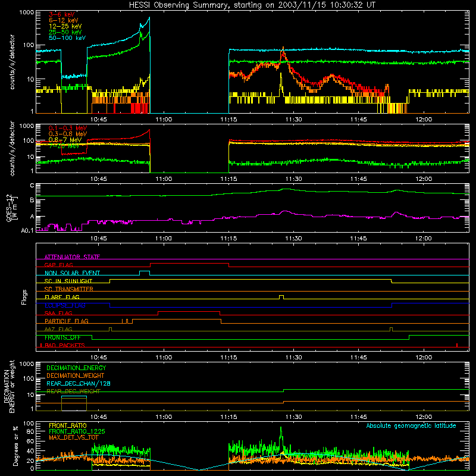Select the SC_IN_SUNLIGHT flag label
This screenshot has height=476, width=476.
click(x=68, y=281)
